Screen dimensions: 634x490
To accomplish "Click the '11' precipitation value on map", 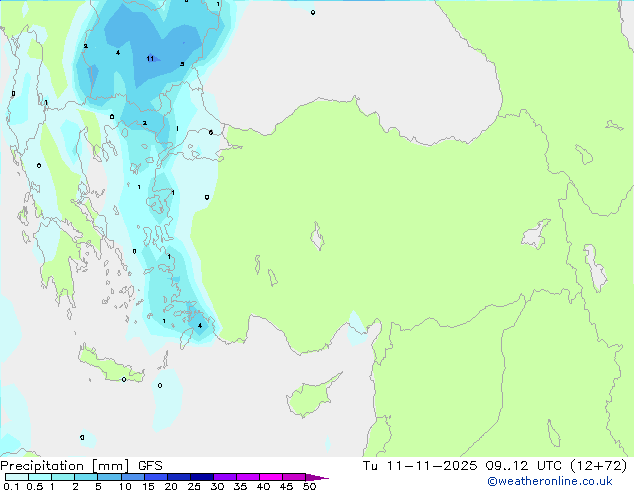I will 150,59.
